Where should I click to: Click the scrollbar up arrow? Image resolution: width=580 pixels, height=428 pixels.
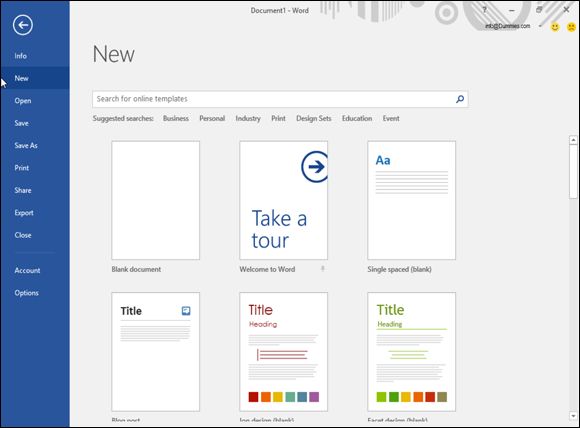point(573,140)
